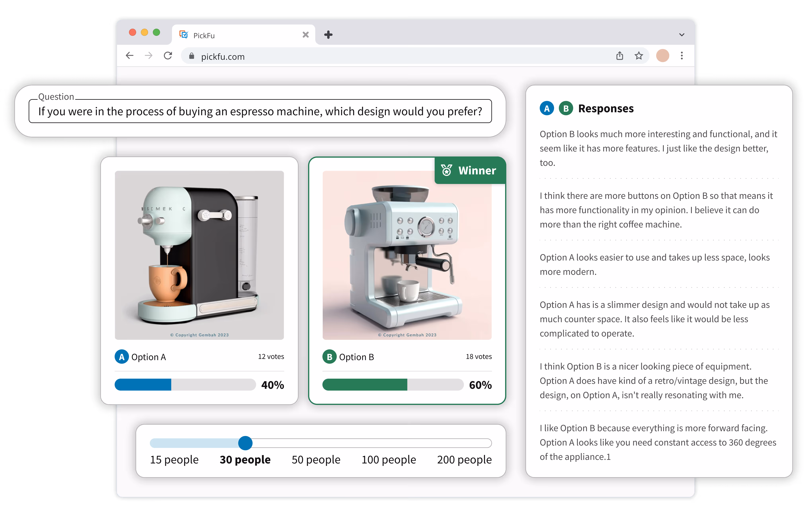This screenshot has width=812, height=516.
Task: Click the padlock site info icon
Action: (x=191, y=56)
